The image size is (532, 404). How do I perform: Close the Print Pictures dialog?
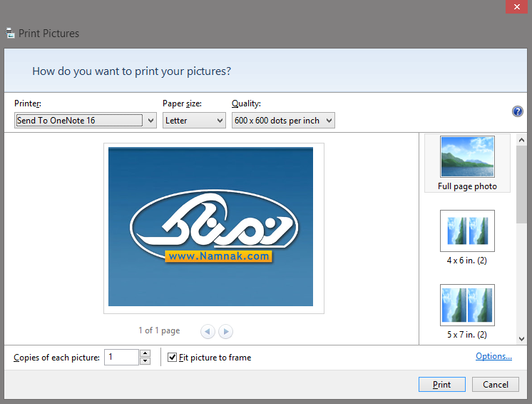516,7
